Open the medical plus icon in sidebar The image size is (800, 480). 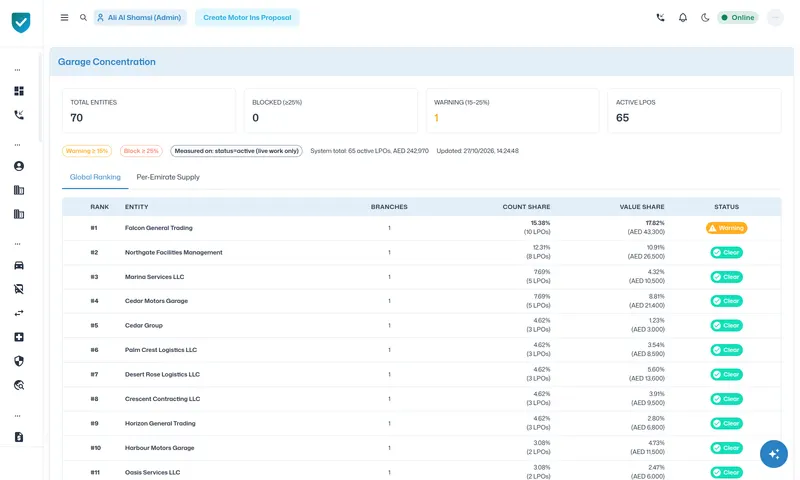tap(19, 337)
